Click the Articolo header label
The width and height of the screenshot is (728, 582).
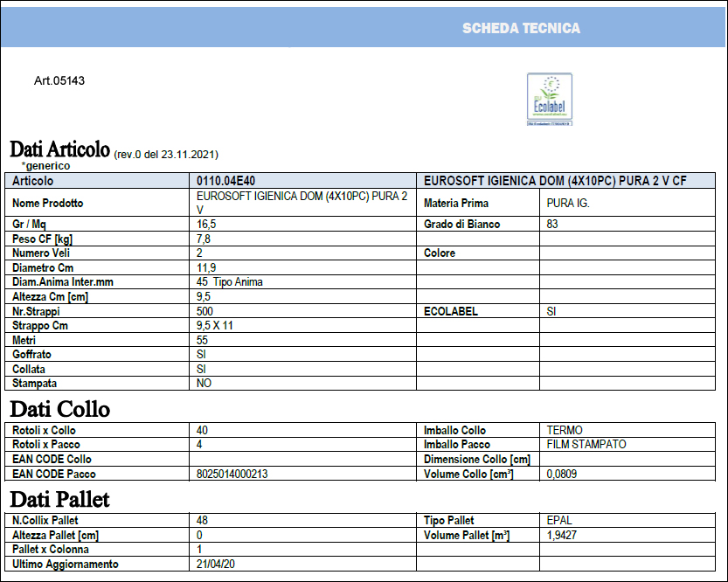pos(32,181)
